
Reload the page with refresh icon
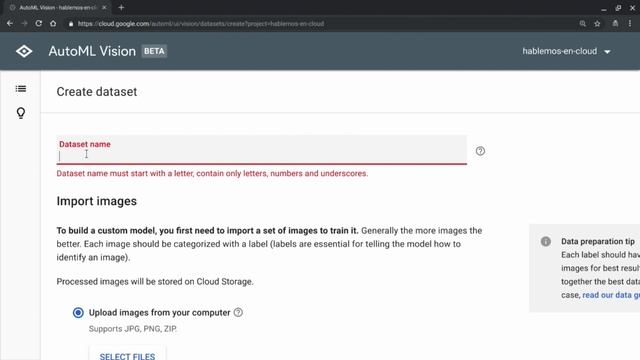pyautogui.click(x=38, y=24)
